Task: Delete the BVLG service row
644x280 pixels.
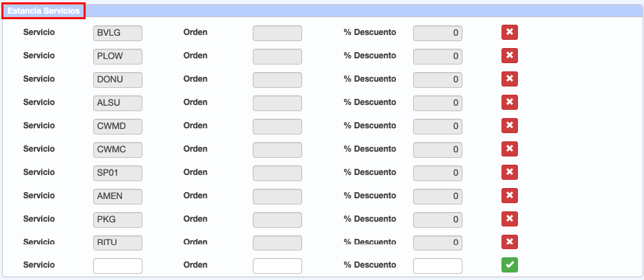Action: pos(509,32)
